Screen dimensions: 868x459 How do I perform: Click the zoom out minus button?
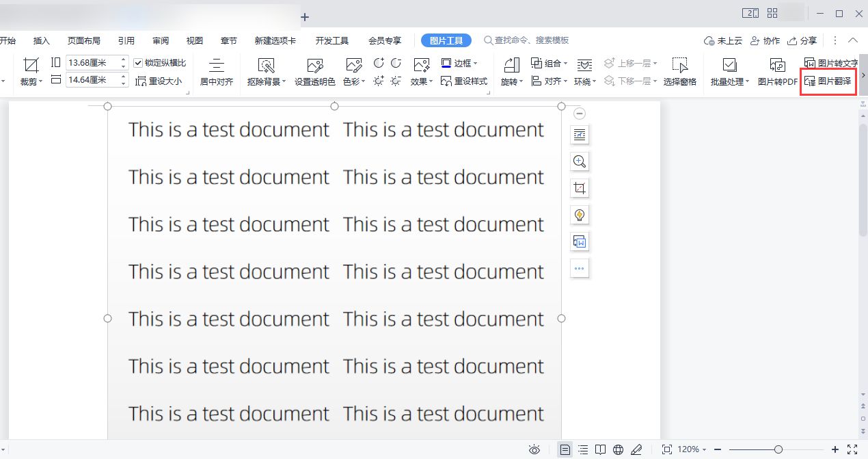[718, 449]
